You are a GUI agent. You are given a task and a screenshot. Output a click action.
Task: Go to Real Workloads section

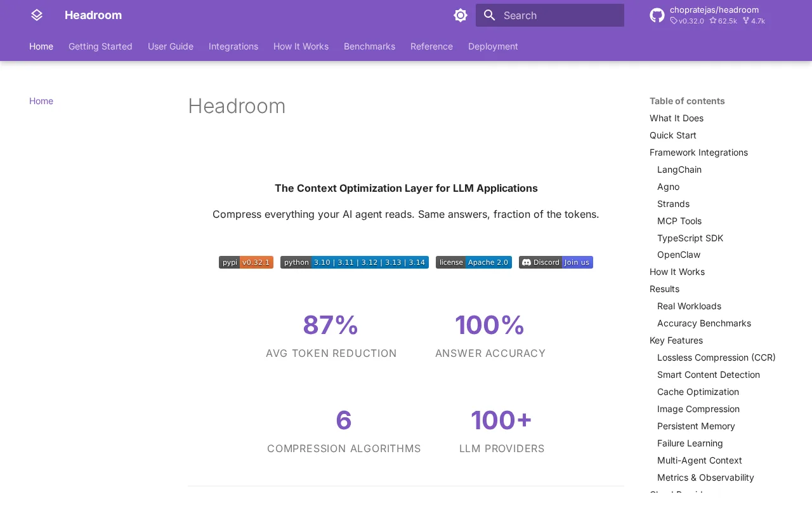(x=689, y=306)
